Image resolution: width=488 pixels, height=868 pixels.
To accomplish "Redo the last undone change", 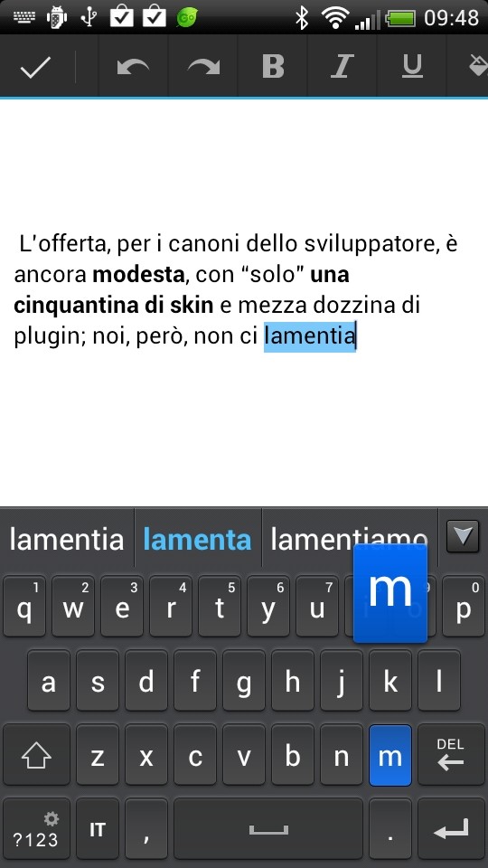I will [x=203, y=67].
